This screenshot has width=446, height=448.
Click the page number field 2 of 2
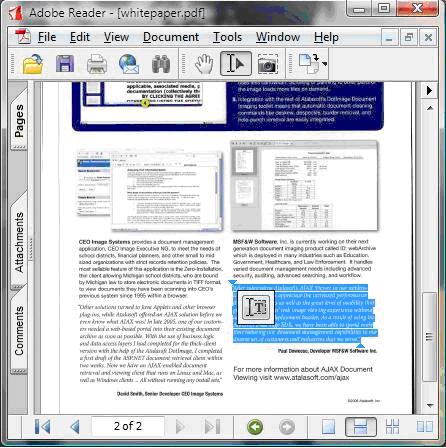click(x=128, y=426)
